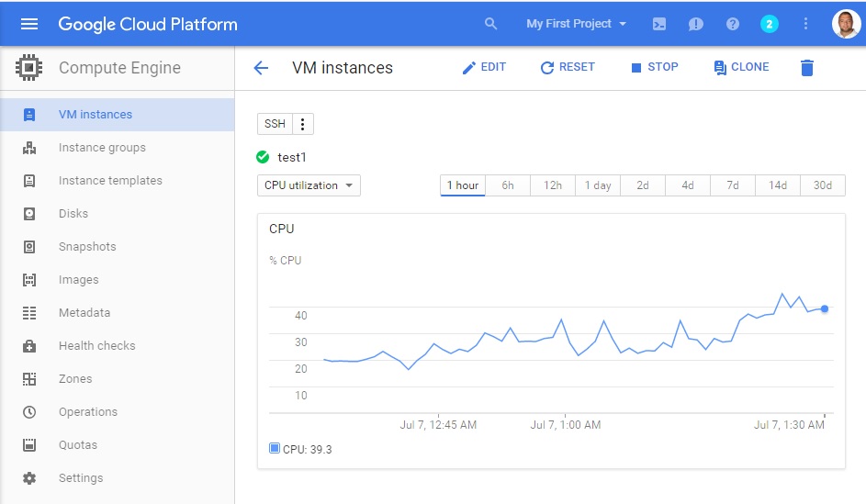Click the blue CPU legend swatch
Screen dimensions: 866x504
(274, 448)
